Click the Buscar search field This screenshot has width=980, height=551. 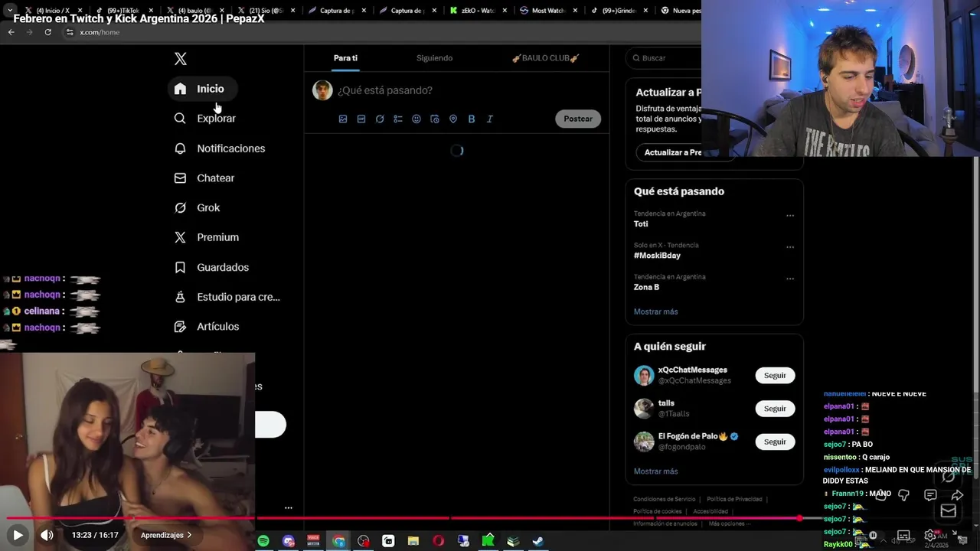[x=665, y=58]
